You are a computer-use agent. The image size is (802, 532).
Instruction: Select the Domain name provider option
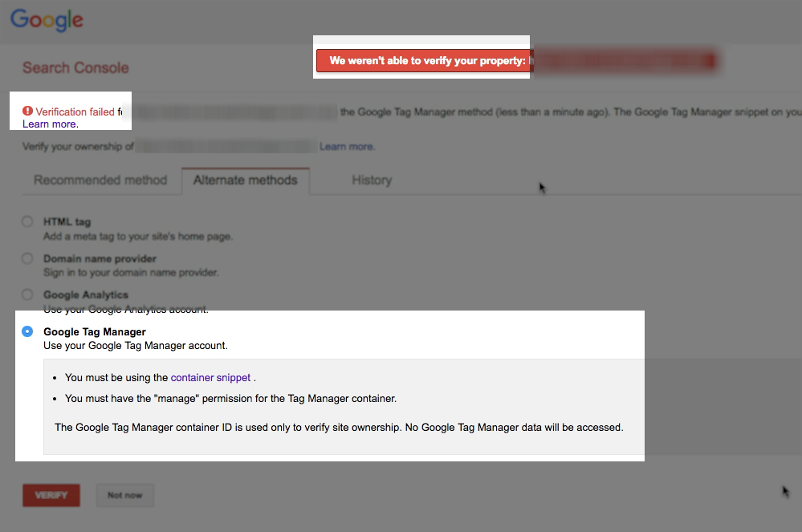click(x=27, y=258)
